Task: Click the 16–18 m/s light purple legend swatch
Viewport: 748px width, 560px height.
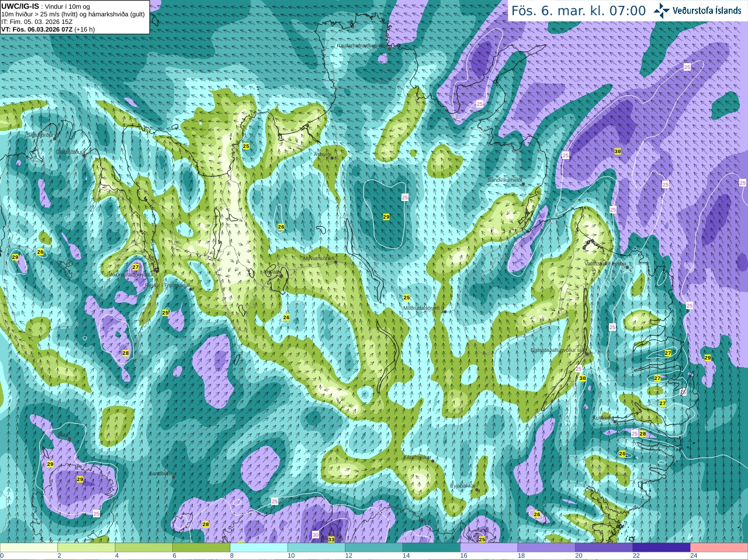Action: click(x=489, y=548)
